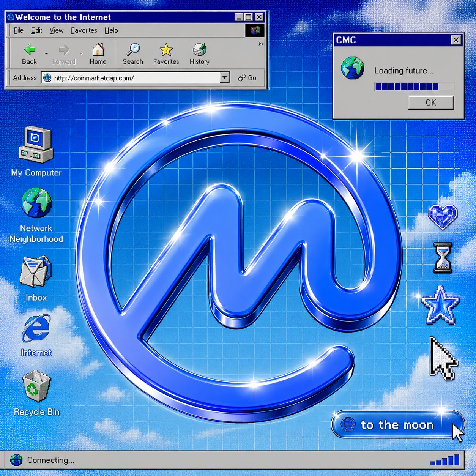Open the My Computer desktop icon
Image resolution: width=476 pixels, height=476 pixels.
[x=36, y=145]
